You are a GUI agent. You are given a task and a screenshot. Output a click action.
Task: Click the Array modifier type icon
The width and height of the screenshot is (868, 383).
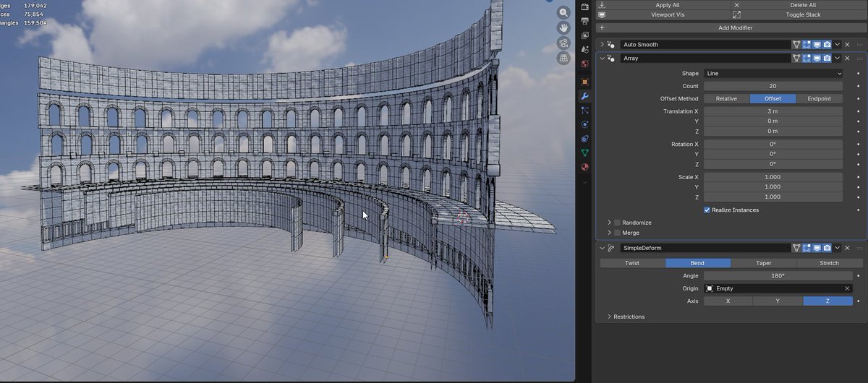[612, 59]
